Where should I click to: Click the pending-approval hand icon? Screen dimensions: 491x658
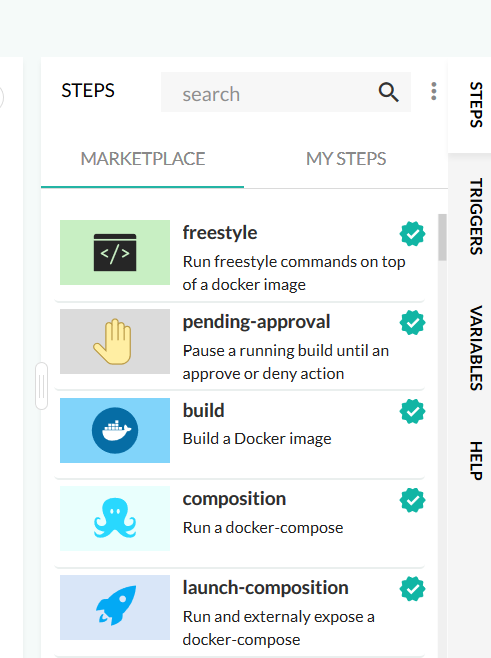113,342
